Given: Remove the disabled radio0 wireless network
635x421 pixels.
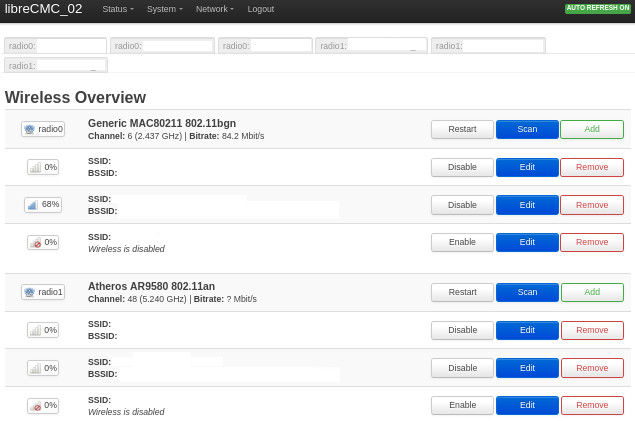Looking at the screenshot, I should tap(592, 242).
